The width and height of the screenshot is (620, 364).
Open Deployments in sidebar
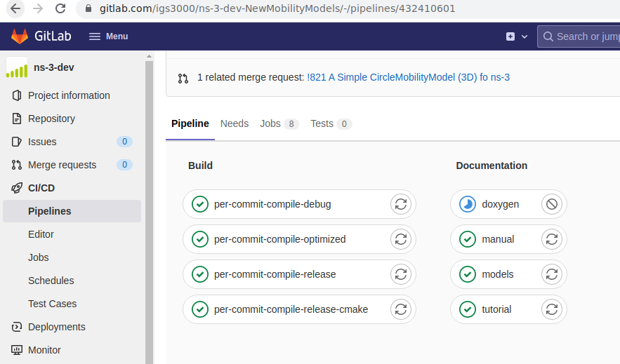click(x=57, y=327)
